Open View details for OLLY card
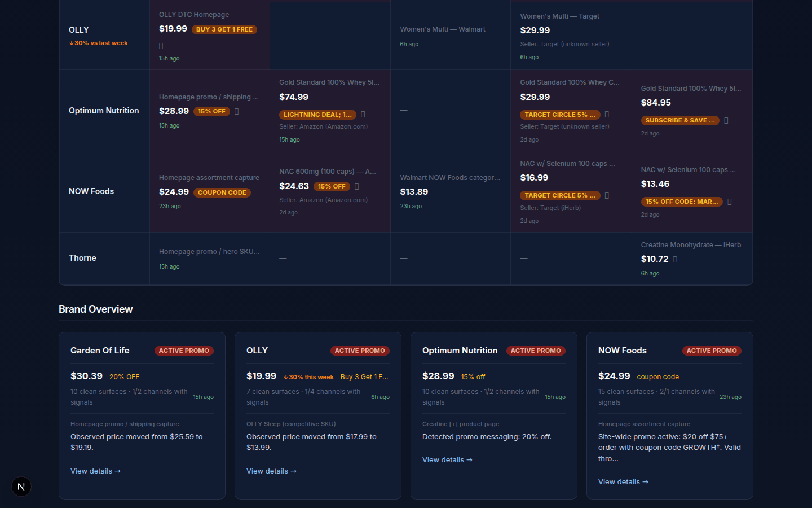Image resolution: width=812 pixels, height=508 pixels. coord(271,471)
